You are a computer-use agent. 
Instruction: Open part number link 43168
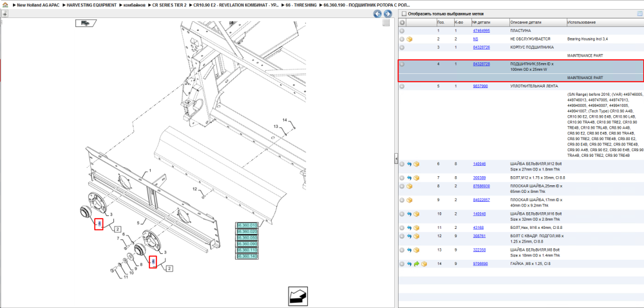478,227
